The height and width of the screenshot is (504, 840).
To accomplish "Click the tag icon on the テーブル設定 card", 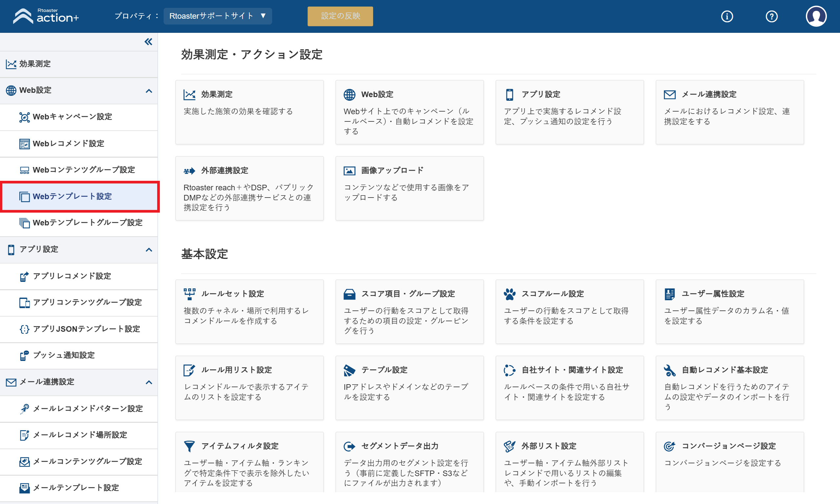I will tap(349, 370).
